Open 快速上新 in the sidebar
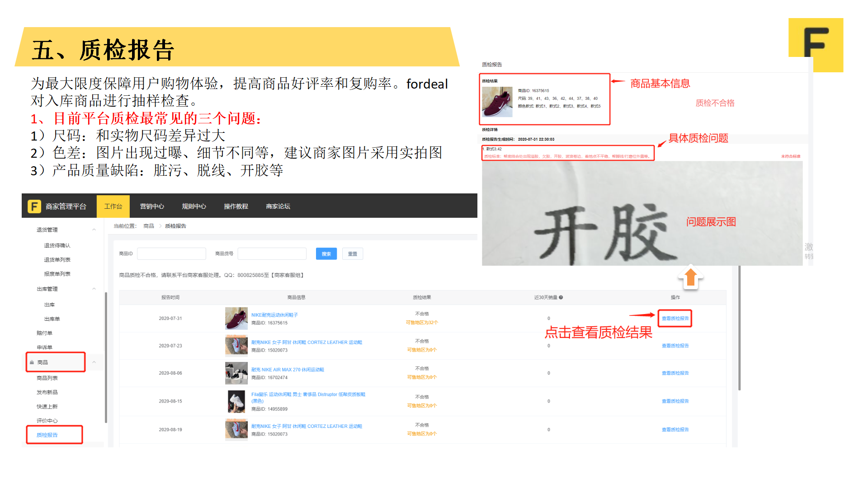 tap(47, 407)
